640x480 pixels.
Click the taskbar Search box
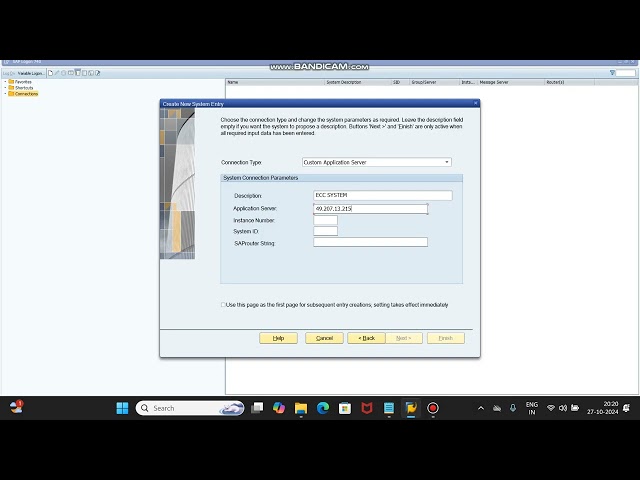(x=190, y=408)
